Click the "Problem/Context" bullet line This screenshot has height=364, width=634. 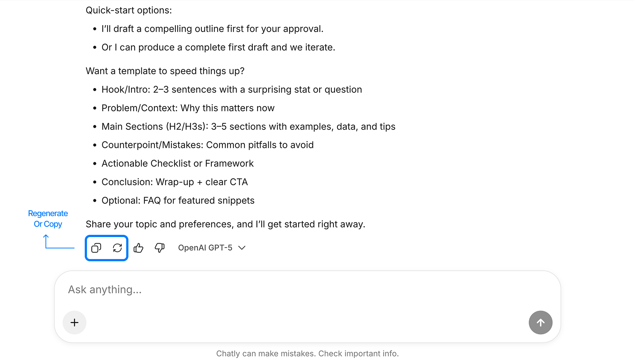click(x=188, y=108)
